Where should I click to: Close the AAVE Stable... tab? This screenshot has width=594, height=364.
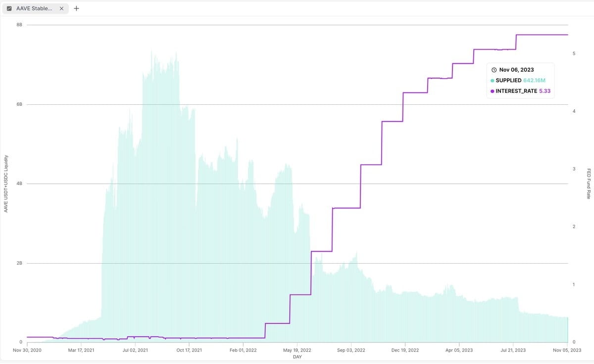[x=61, y=8]
